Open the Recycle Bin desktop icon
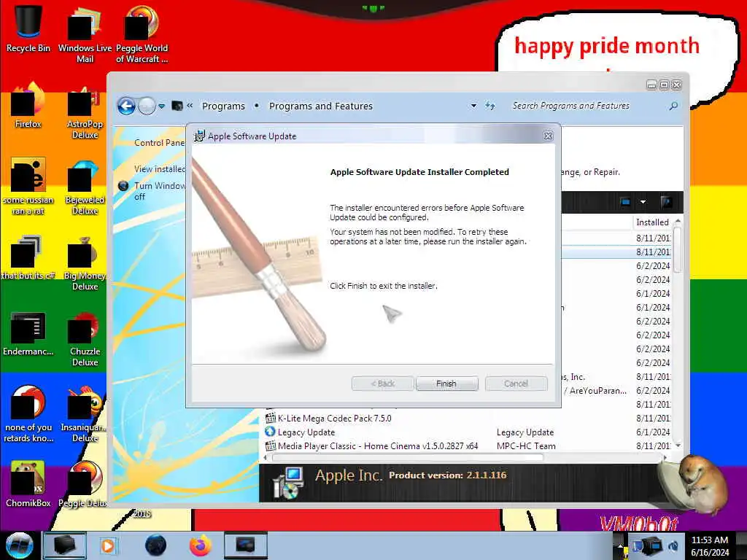This screenshot has width=747, height=560. (28, 28)
